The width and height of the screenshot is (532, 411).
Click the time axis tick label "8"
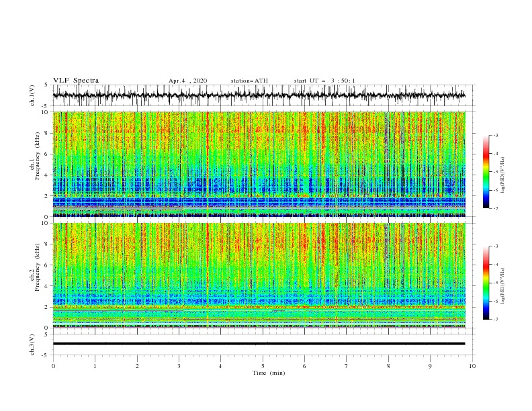click(388, 366)
